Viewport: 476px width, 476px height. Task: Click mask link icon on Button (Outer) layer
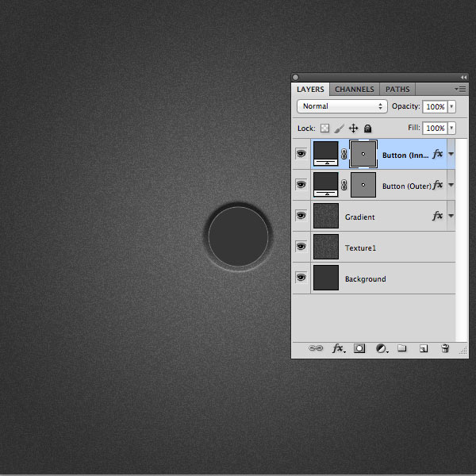pos(344,185)
